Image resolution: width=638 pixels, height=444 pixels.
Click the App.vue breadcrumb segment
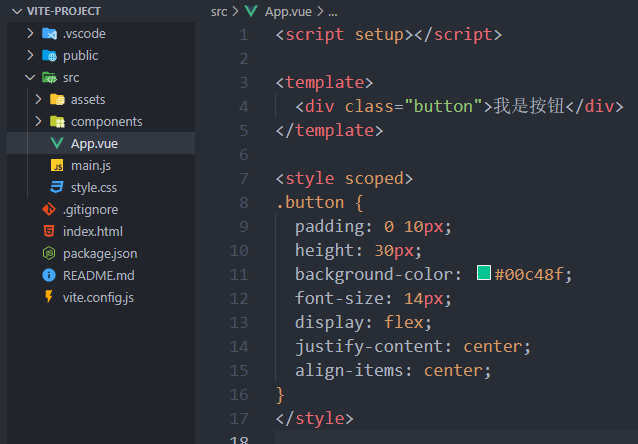[x=287, y=11]
